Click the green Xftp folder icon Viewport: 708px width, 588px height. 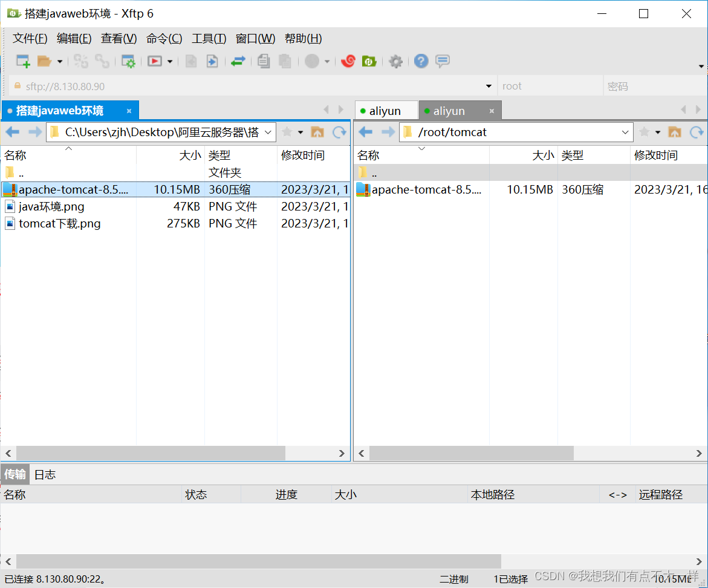(x=369, y=61)
